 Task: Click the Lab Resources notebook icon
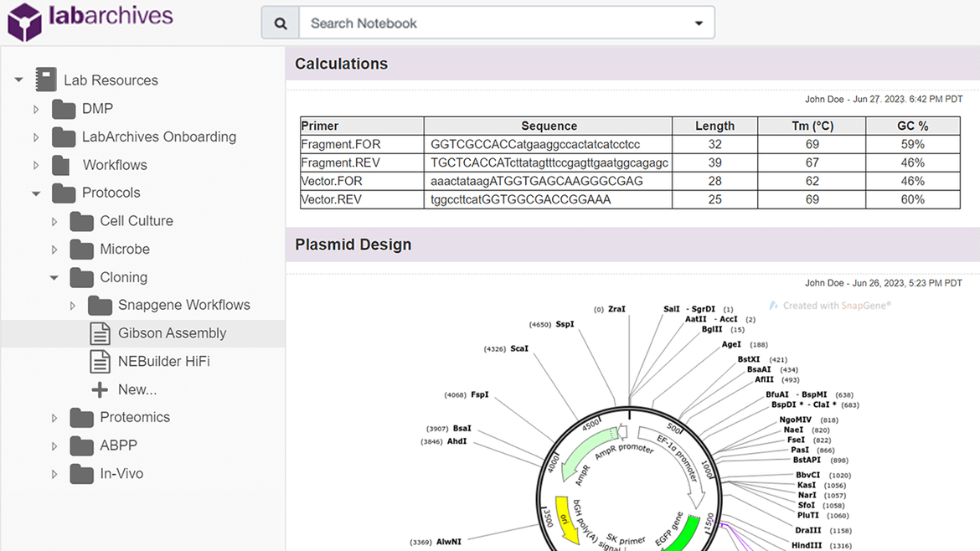point(46,80)
